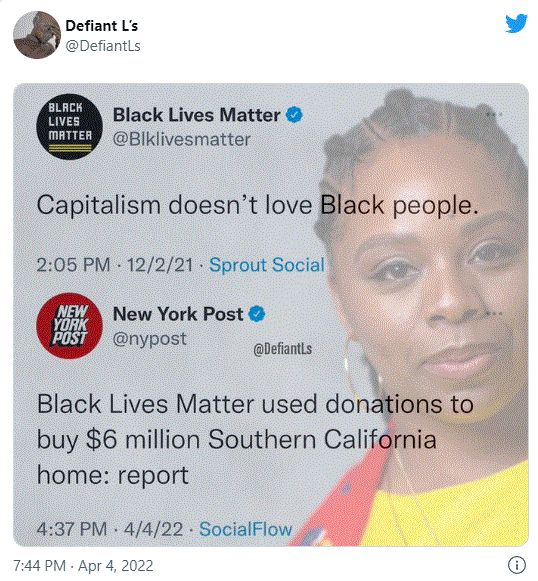Click the Twitter bird logo
The image size is (538, 581).
pyautogui.click(x=517, y=23)
